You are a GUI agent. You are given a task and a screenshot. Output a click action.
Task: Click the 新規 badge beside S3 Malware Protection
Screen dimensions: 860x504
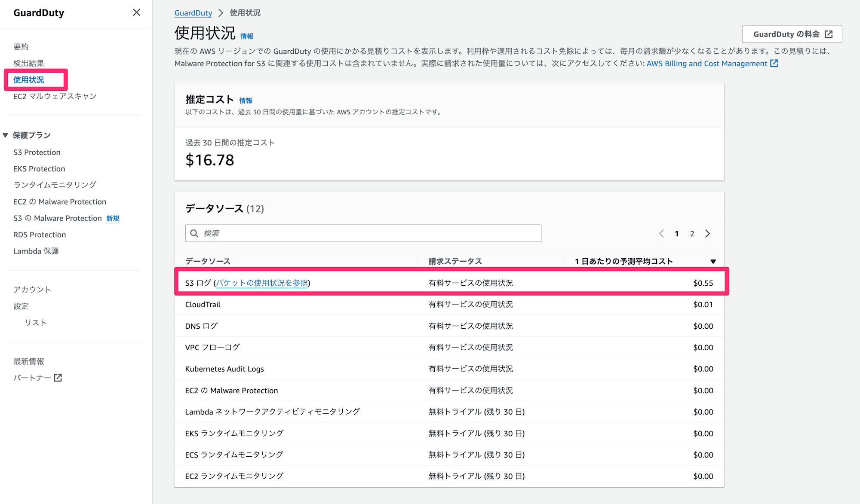(x=113, y=219)
